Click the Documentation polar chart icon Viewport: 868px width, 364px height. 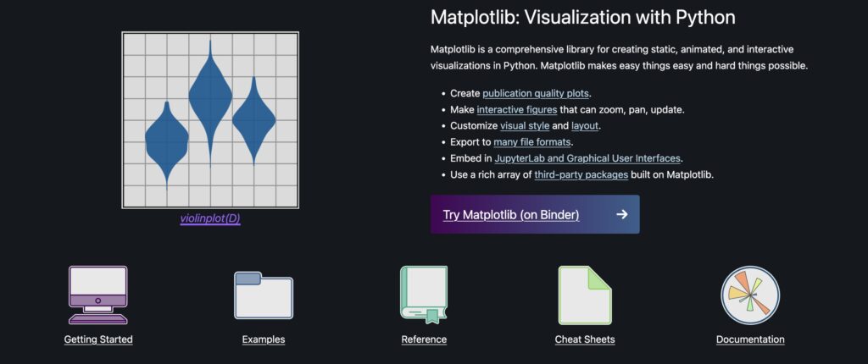tap(750, 295)
